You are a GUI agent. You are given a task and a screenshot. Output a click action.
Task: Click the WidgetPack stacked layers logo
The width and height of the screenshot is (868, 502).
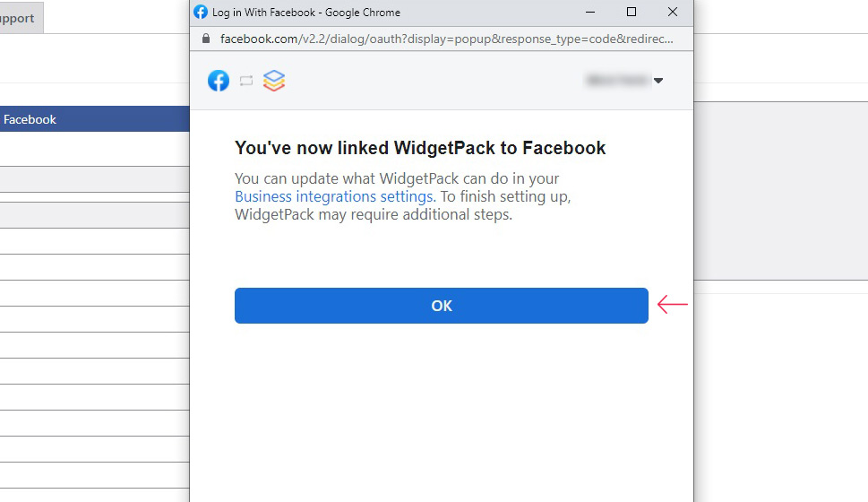pos(274,81)
